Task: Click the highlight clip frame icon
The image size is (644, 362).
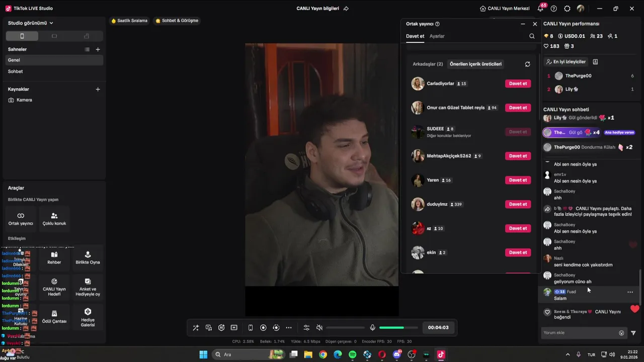Action: [x=234, y=328]
